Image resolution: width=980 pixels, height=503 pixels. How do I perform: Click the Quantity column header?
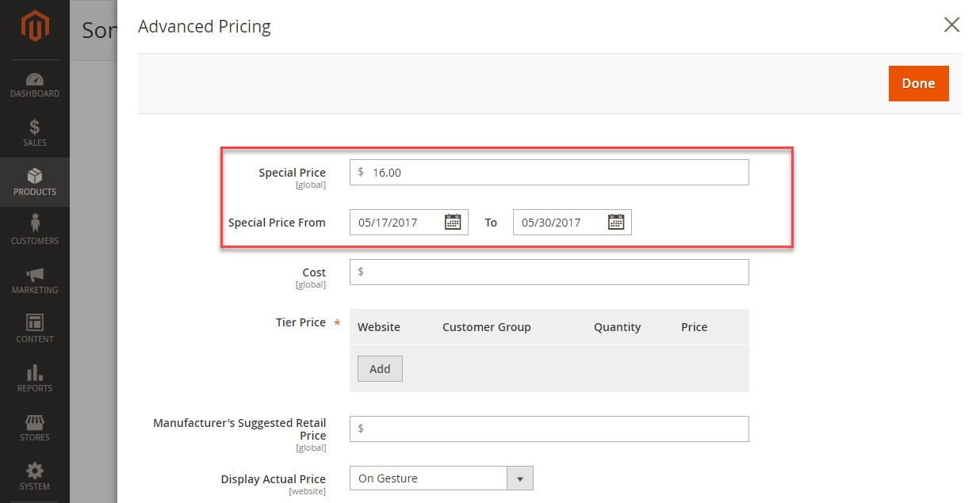pos(617,326)
